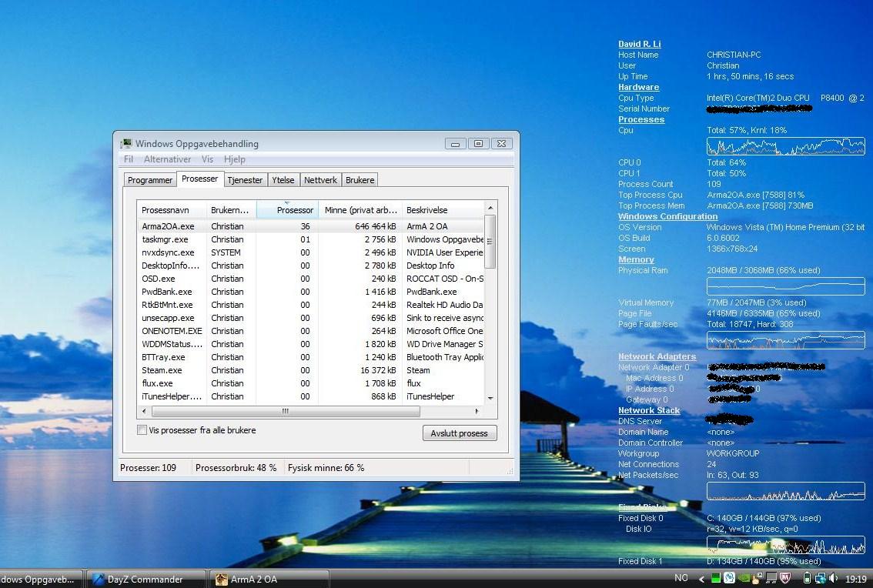This screenshot has width=873, height=588.
Task: Switch to the Ytelse tab
Action: 283,180
